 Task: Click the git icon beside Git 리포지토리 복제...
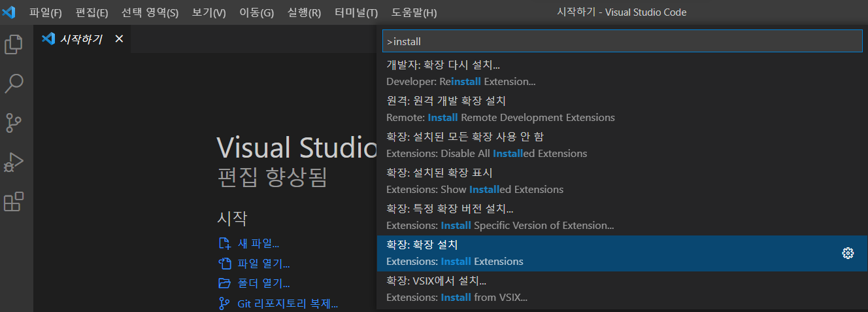coord(224,303)
